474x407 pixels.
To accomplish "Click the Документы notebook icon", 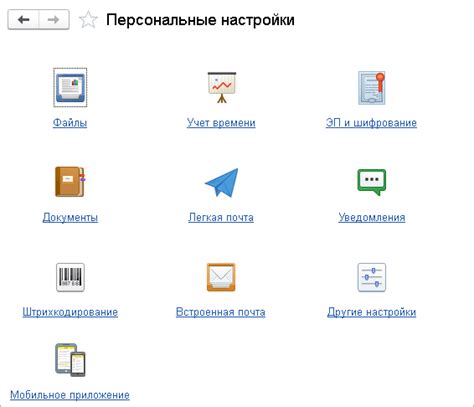I will [70, 182].
